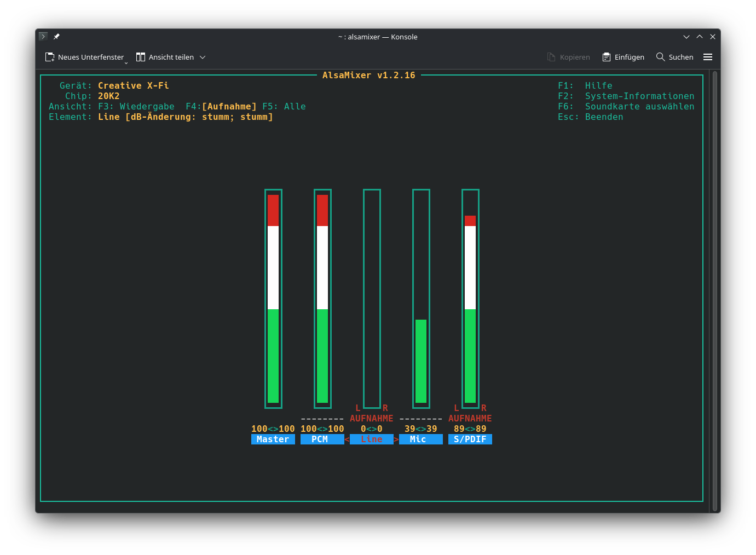Click the Master volume bar
Screen dimensions: 756x555
pyautogui.click(x=273, y=299)
